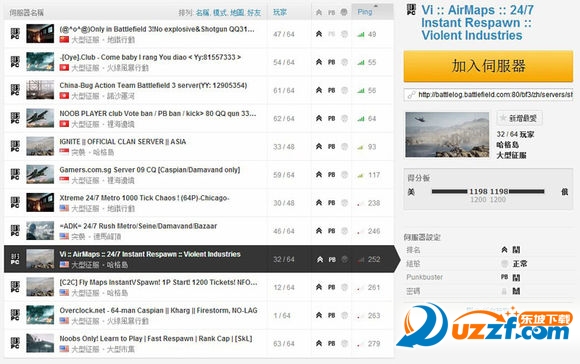The image size is (580, 364).
Task: Select the =ADK= 24/7 Rush Metro server row
Action: coord(199,231)
